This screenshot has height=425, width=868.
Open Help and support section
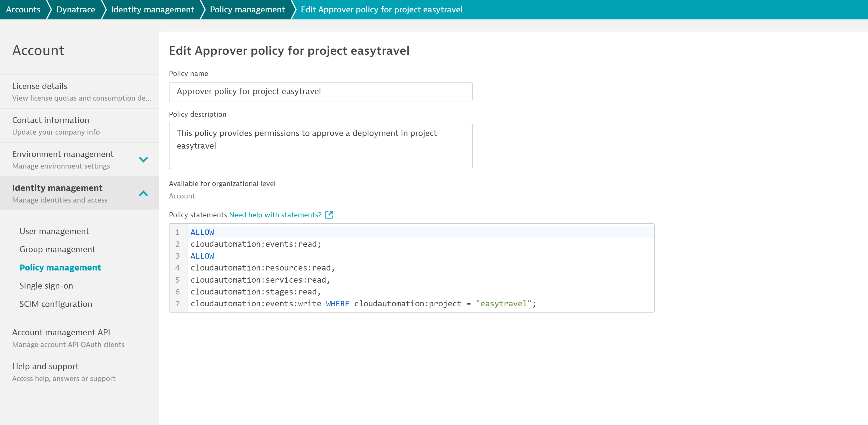coord(80,372)
